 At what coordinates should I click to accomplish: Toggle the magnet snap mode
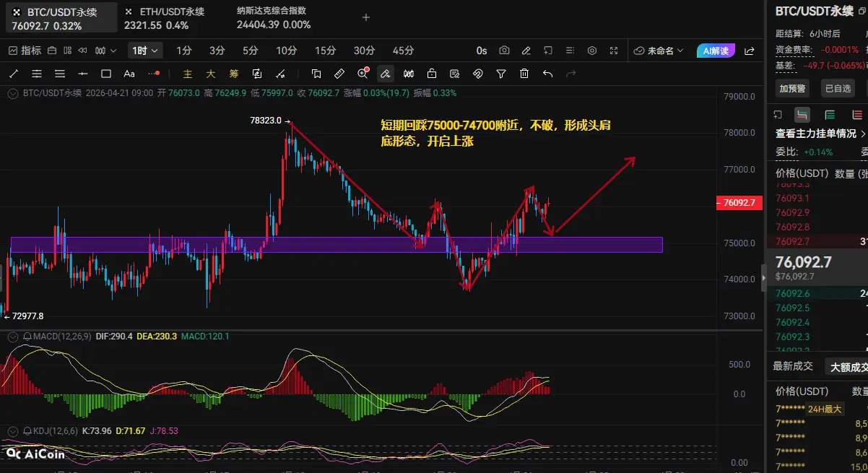pyautogui.click(x=478, y=73)
